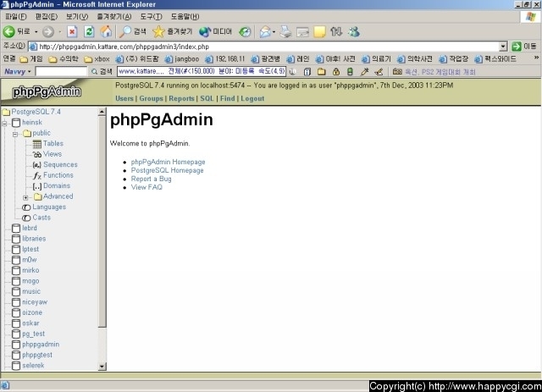Open the View FAQ link
Image resolution: width=542 pixels, height=392 pixels.
point(147,187)
